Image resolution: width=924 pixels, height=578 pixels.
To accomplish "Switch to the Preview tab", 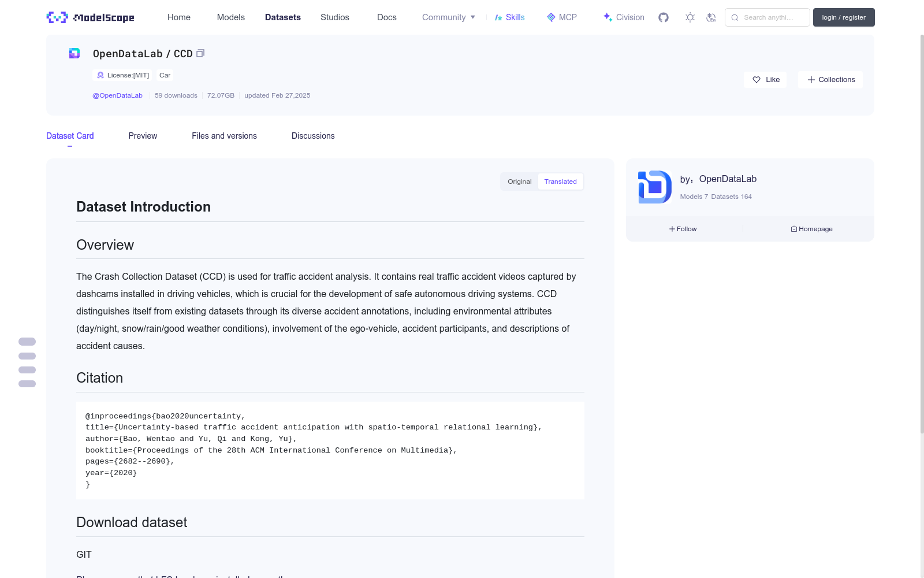I will 143,136.
